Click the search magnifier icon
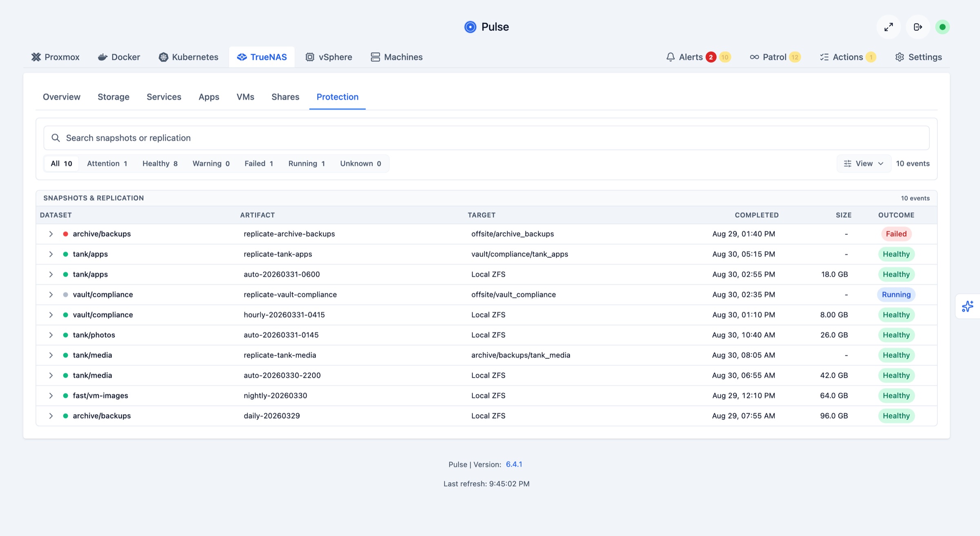980x536 pixels. click(x=56, y=138)
